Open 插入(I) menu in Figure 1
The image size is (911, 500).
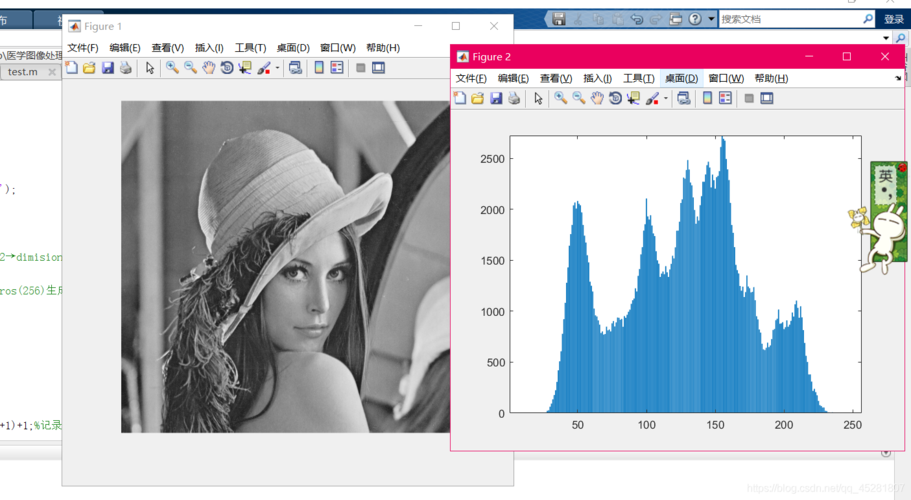209,48
